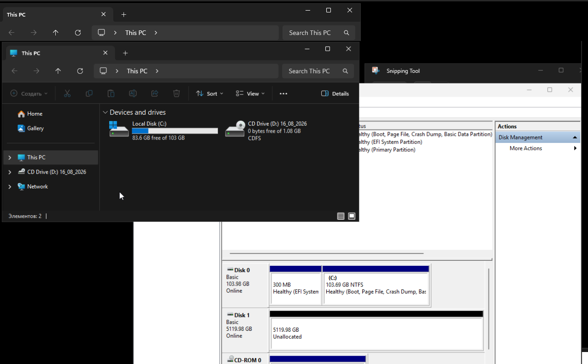Open the three-dots See more menu

pos(283,94)
